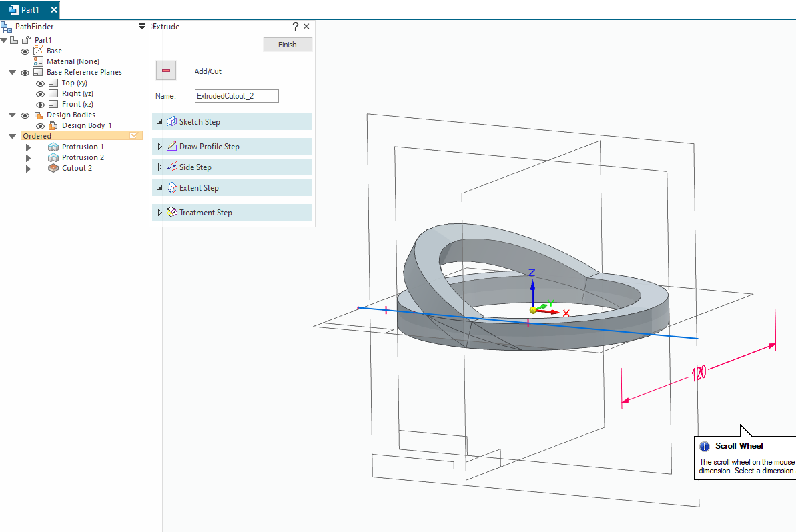The height and width of the screenshot is (532, 796).
Task: Expand the Protrusion 2 feature
Action: pos(29,158)
